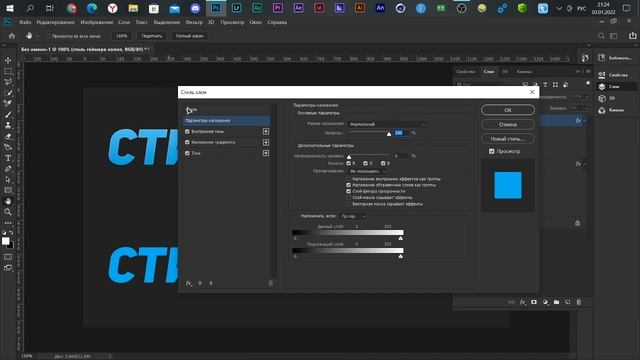640x360 pixels.
Task: Move effect up arrow in style list
Action: pos(200,283)
